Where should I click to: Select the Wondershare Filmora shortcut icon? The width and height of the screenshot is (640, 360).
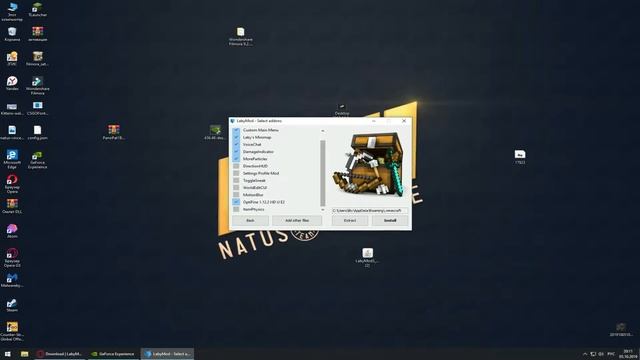[x=38, y=86]
